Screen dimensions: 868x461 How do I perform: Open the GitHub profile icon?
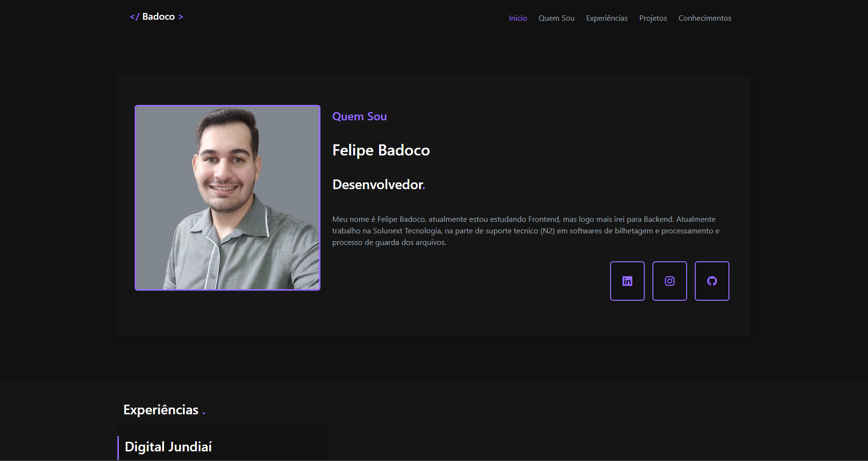(x=712, y=281)
